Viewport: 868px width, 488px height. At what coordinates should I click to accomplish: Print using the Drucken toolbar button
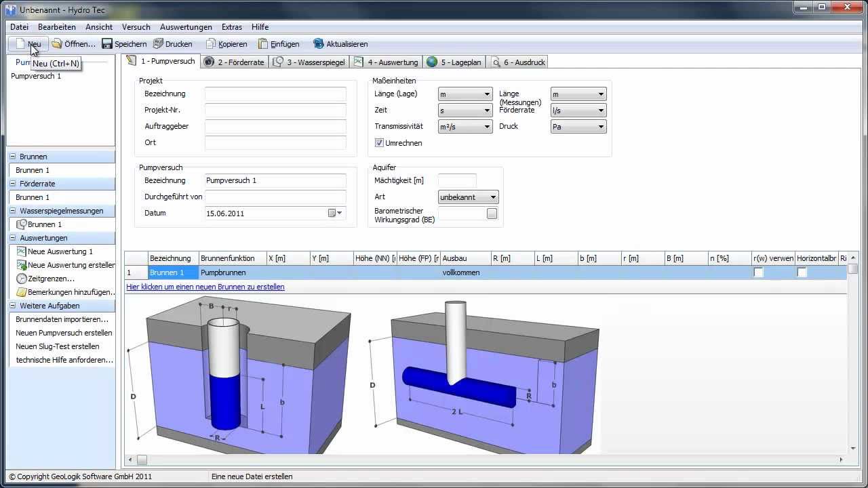point(173,44)
